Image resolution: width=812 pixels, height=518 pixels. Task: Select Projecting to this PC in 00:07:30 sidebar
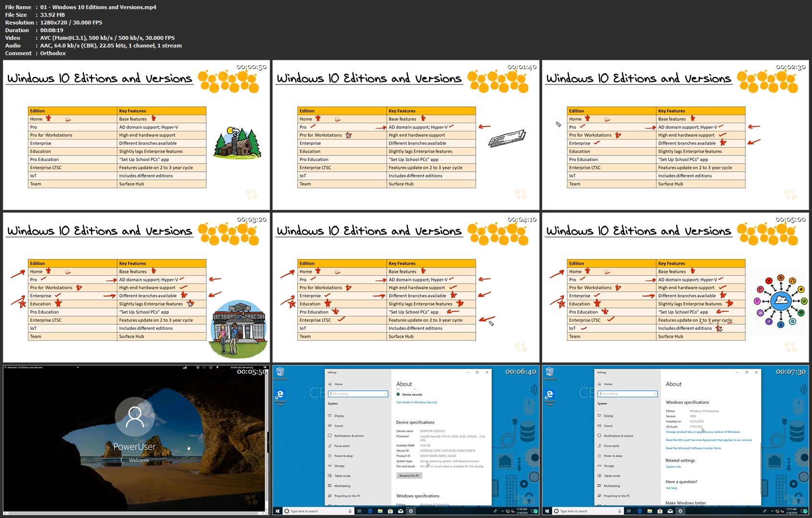pyautogui.click(x=613, y=496)
